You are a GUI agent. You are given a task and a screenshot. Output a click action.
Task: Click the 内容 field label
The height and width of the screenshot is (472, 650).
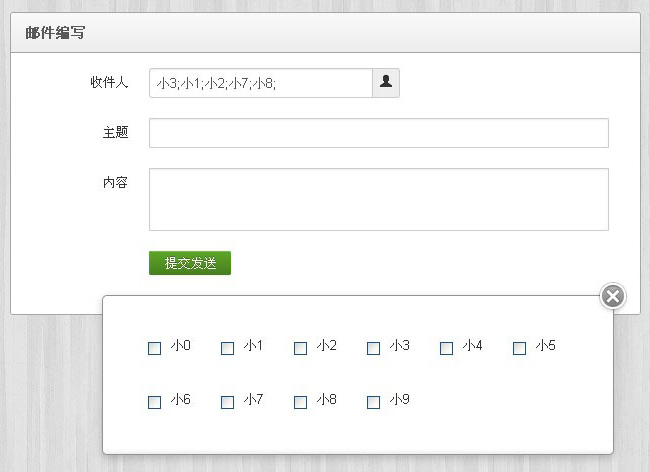tap(115, 182)
